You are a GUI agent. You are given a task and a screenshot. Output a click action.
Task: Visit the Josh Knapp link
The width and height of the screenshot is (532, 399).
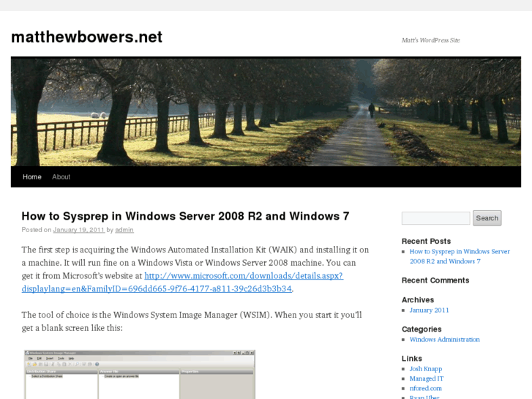click(425, 369)
